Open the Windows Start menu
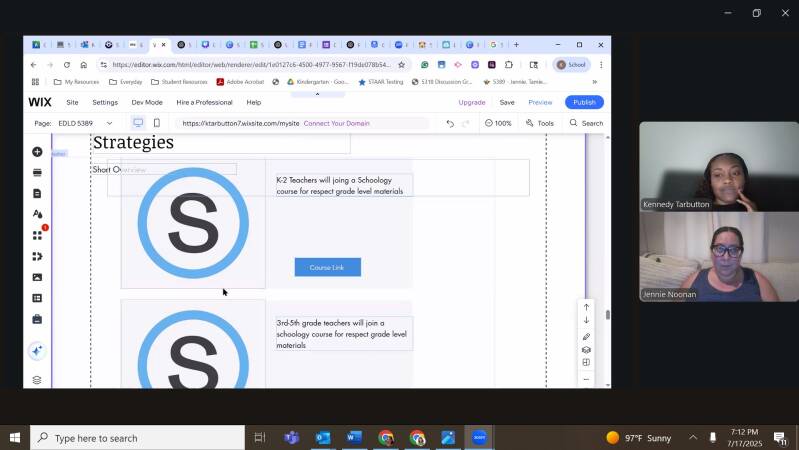 click(15, 438)
